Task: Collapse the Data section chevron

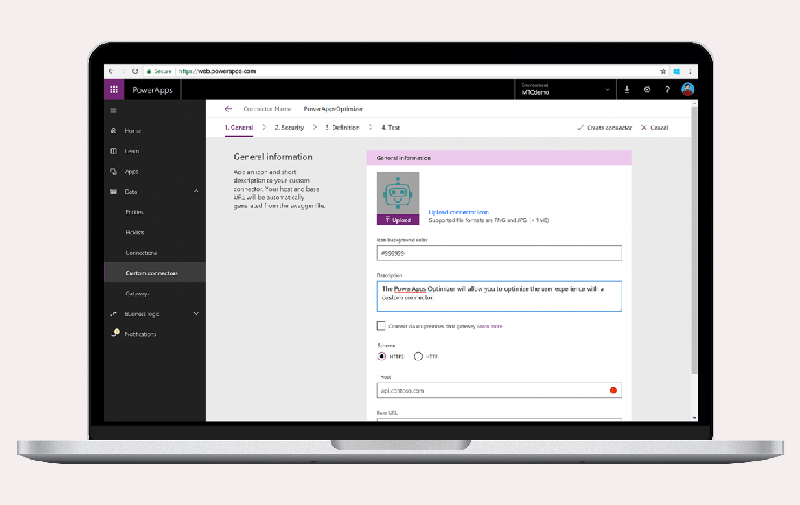Action: (196, 191)
